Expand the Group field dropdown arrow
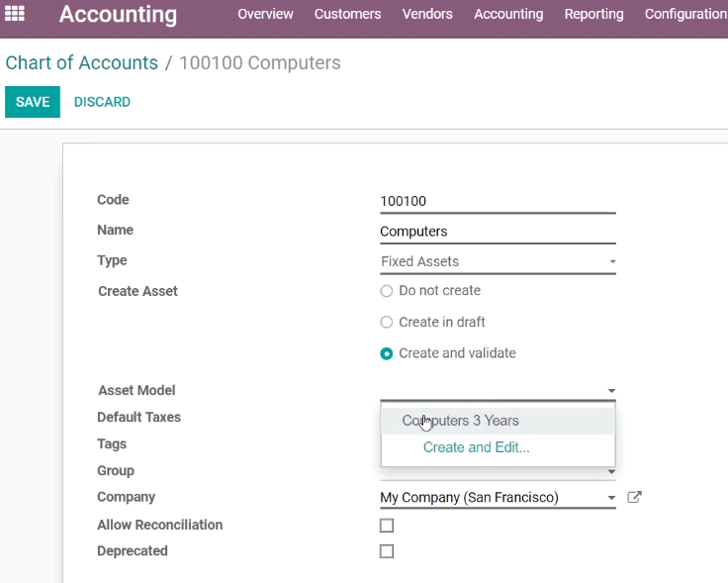 [x=611, y=472]
